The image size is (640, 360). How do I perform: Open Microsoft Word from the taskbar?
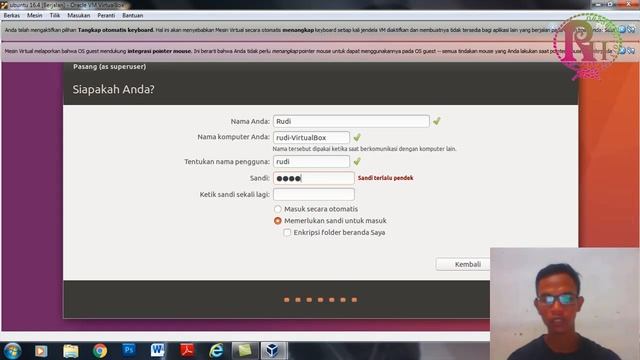tap(158, 350)
